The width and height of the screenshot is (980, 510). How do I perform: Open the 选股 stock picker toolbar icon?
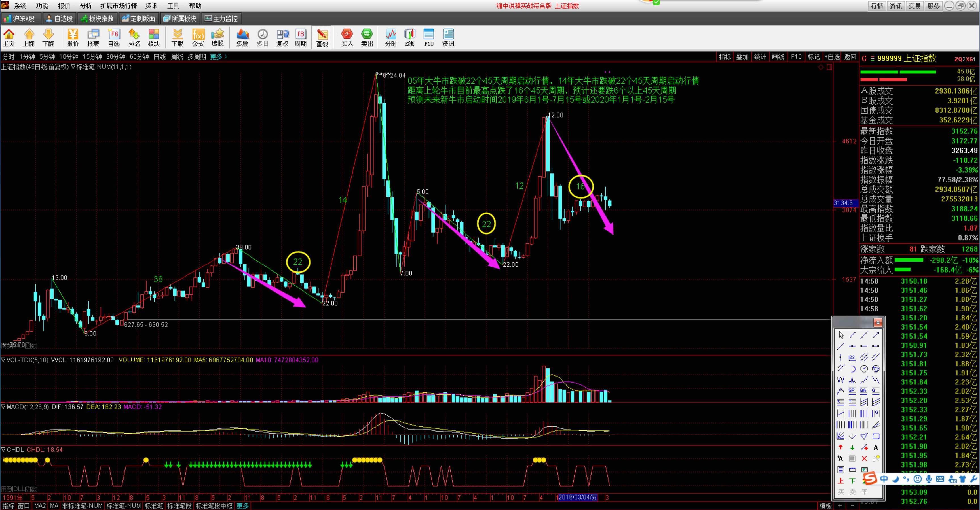pos(217,38)
